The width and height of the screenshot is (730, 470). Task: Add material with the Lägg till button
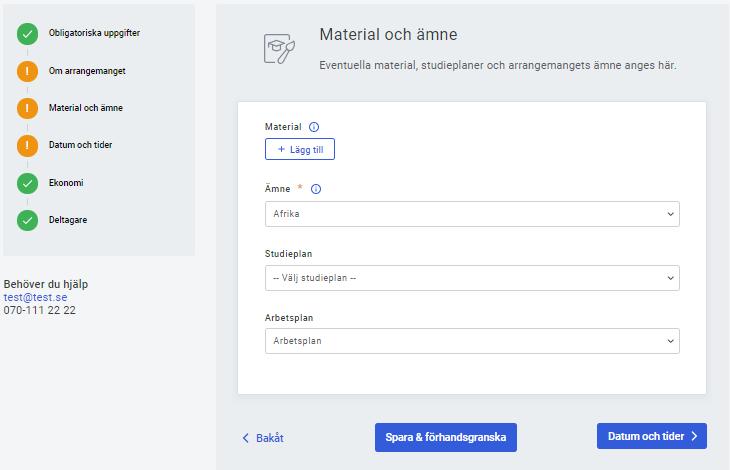pyautogui.click(x=300, y=149)
